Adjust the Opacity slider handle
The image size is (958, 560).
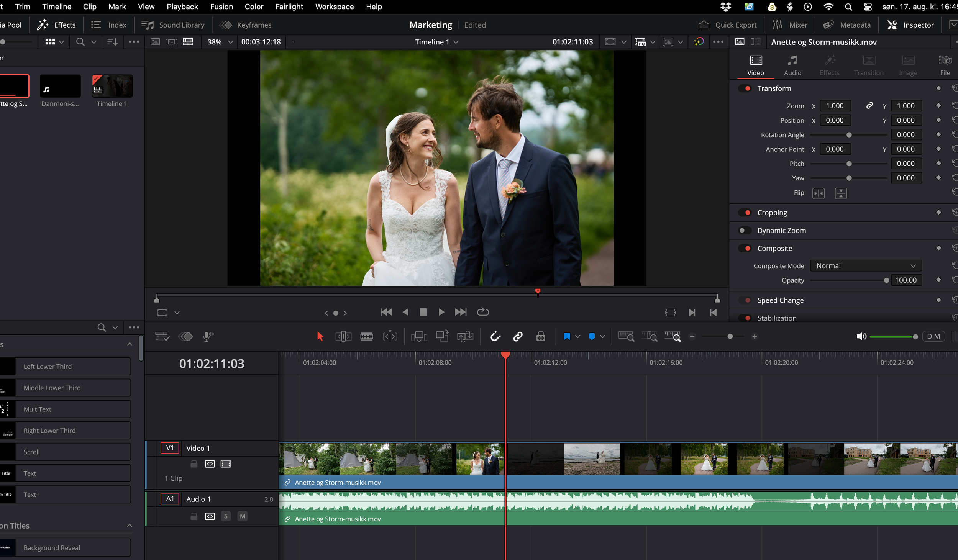[x=886, y=280]
